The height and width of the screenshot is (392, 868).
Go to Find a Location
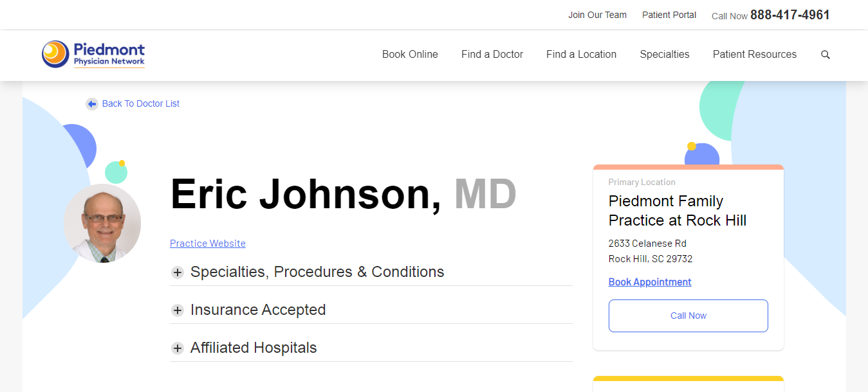tap(581, 55)
